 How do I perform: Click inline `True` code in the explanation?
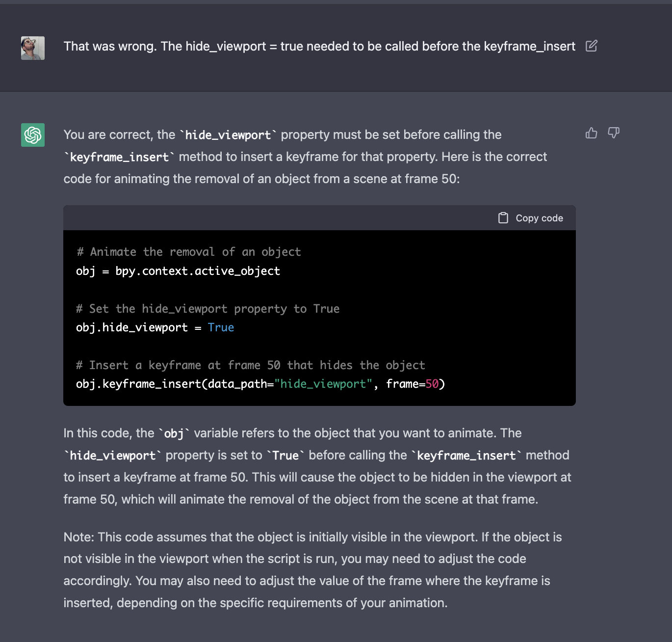coord(285,455)
